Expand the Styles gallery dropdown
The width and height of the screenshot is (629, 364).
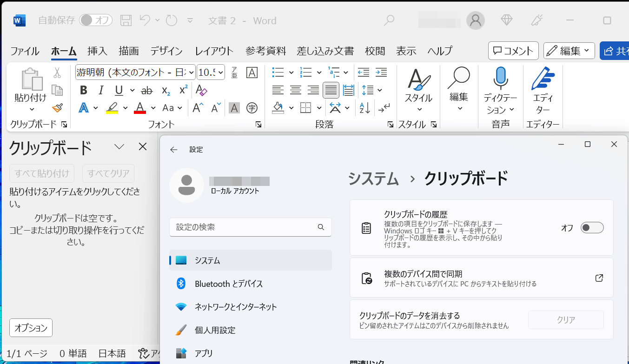click(x=419, y=110)
